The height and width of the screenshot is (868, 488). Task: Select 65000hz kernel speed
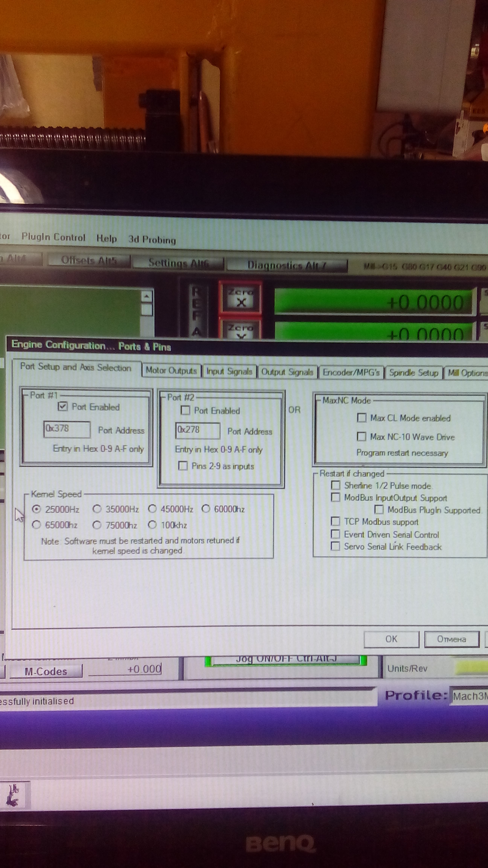pyautogui.click(x=36, y=525)
